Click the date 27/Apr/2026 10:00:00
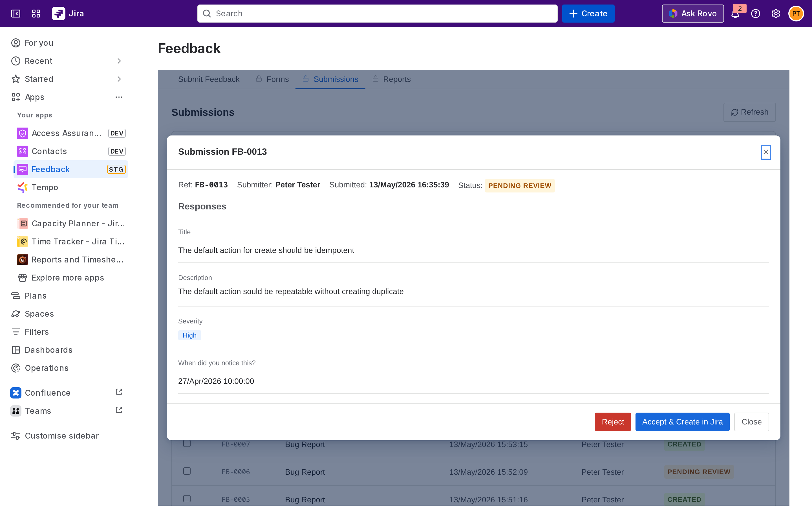Image resolution: width=812 pixels, height=508 pixels. tap(216, 381)
